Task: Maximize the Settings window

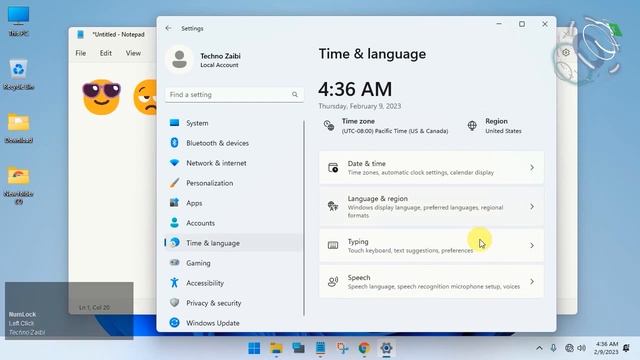Action: point(522,24)
